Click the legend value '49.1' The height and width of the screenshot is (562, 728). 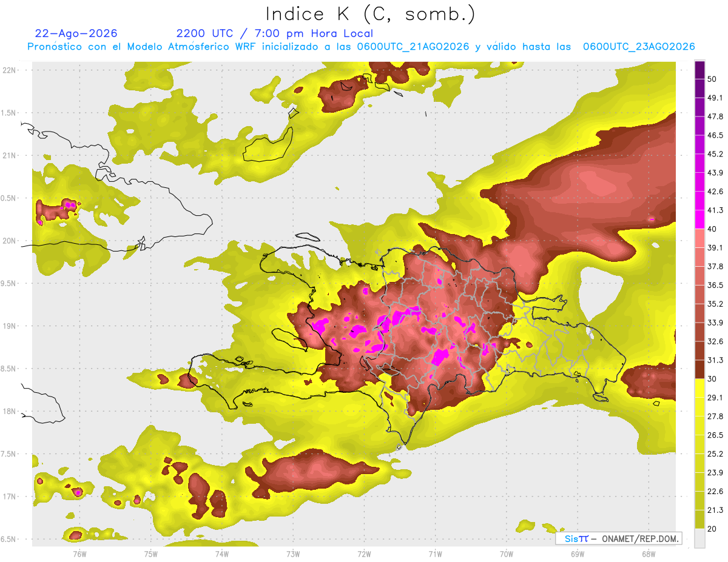[716, 98]
